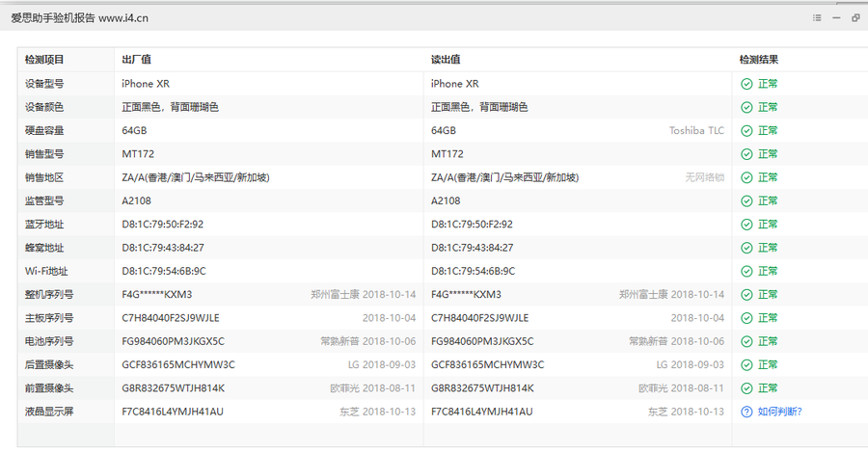Click the green check icon in 前置摄像头 row

(x=746, y=388)
